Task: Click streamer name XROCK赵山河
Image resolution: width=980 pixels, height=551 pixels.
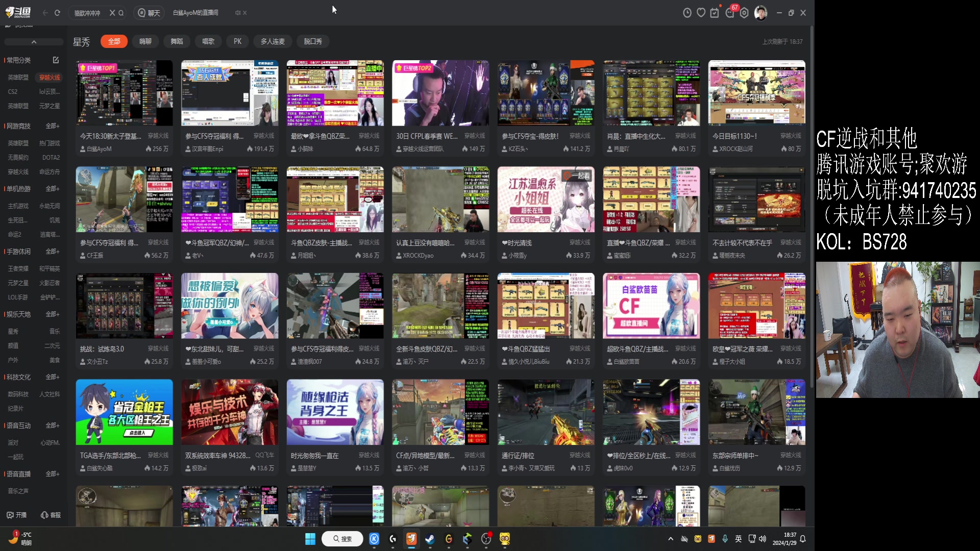Action: [736, 149]
